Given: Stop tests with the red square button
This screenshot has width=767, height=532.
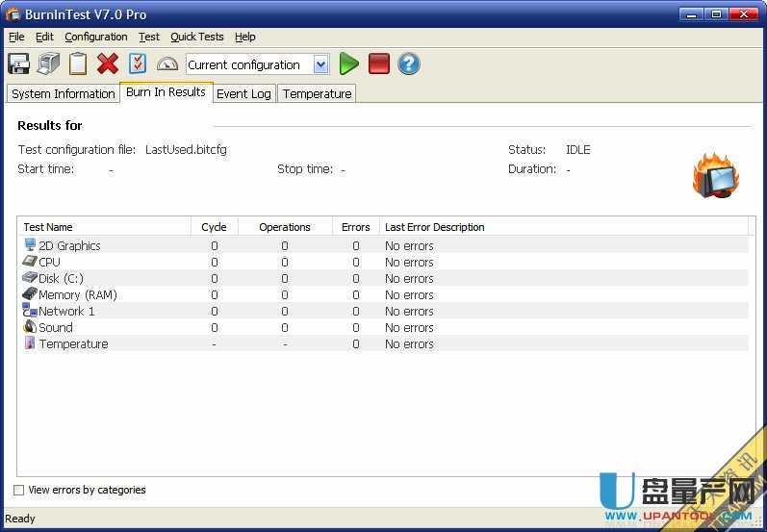Looking at the screenshot, I should [x=379, y=64].
